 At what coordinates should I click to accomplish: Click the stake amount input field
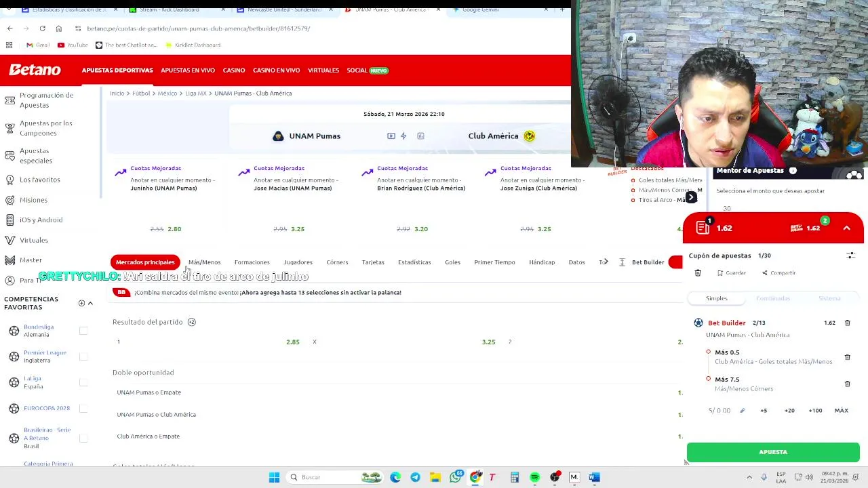pos(720,410)
